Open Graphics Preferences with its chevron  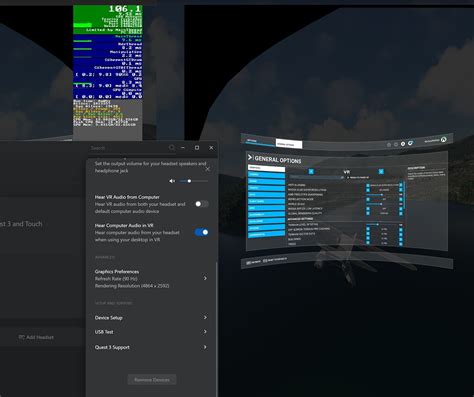pos(205,278)
